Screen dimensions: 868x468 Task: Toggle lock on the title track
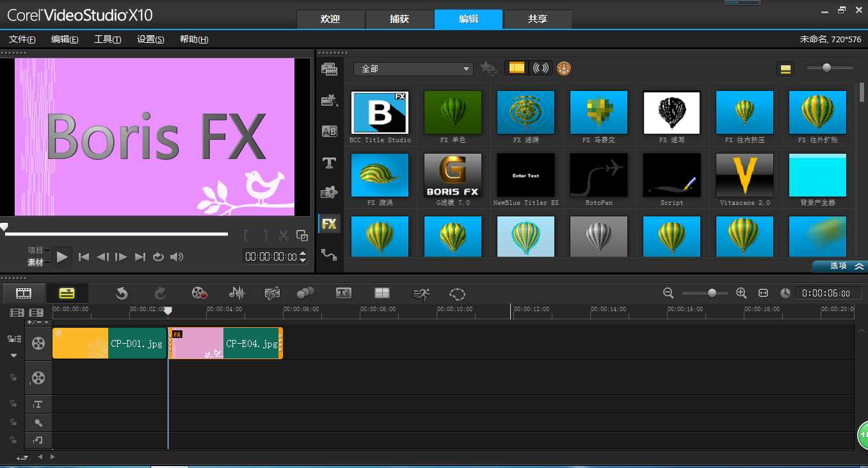[x=13, y=404]
